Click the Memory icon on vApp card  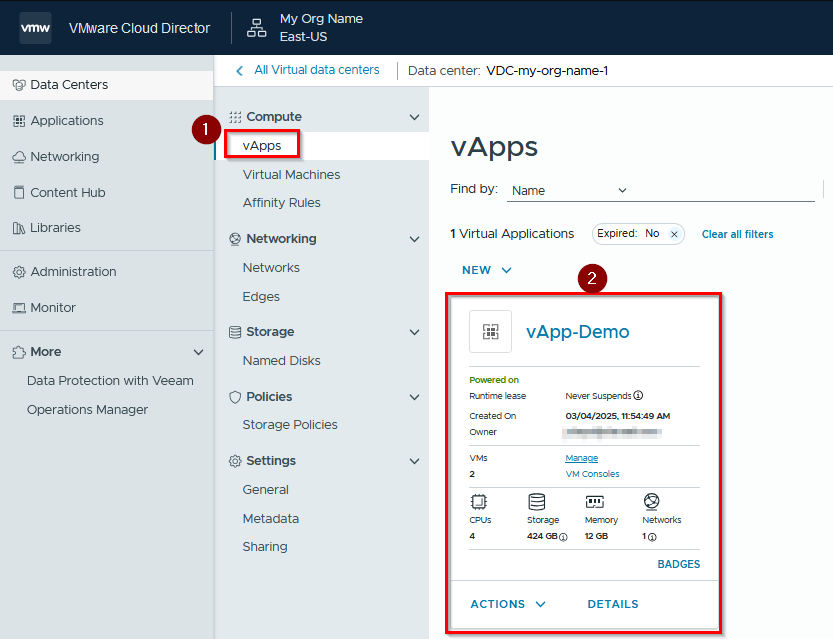click(594, 502)
